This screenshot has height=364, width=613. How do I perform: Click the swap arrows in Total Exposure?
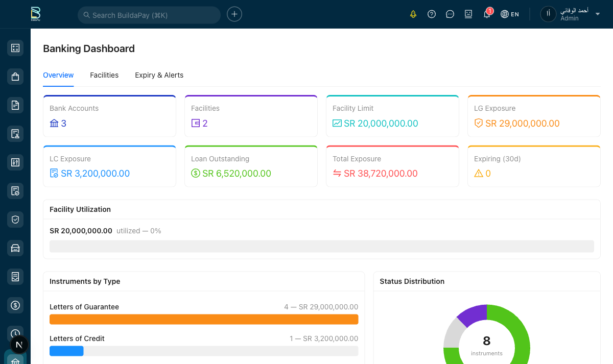pyautogui.click(x=337, y=174)
